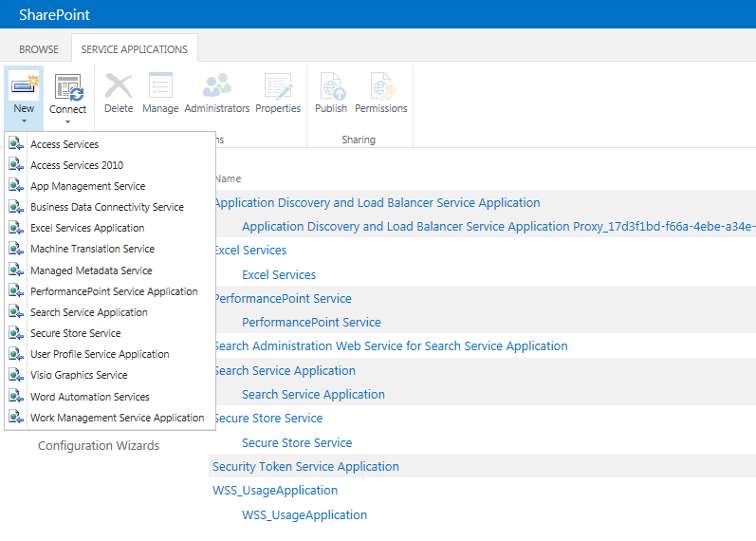Open the indented PerformancePoint Service proxy link

[x=311, y=322]
